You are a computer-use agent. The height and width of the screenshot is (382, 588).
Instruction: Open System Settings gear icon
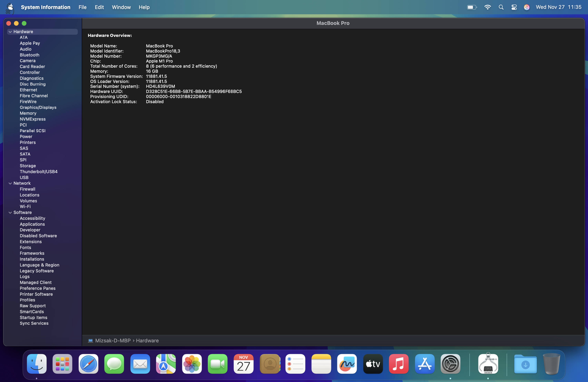[450, 364]
